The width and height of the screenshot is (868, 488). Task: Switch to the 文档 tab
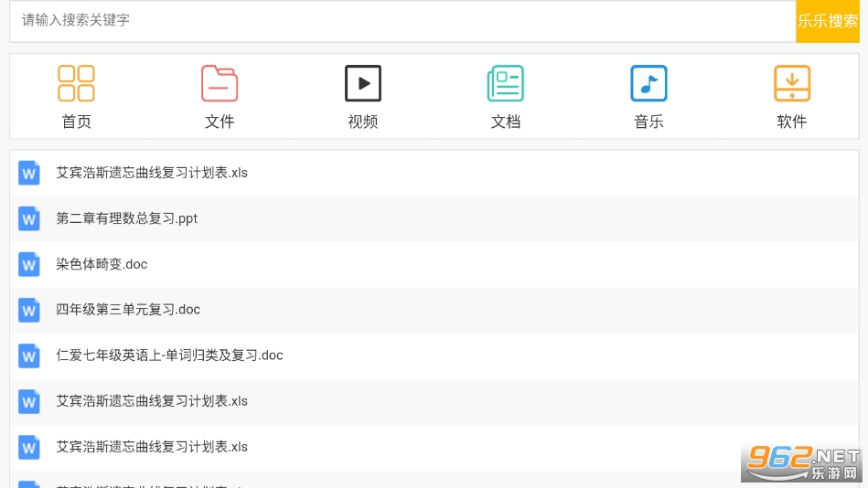click(505, 121)
